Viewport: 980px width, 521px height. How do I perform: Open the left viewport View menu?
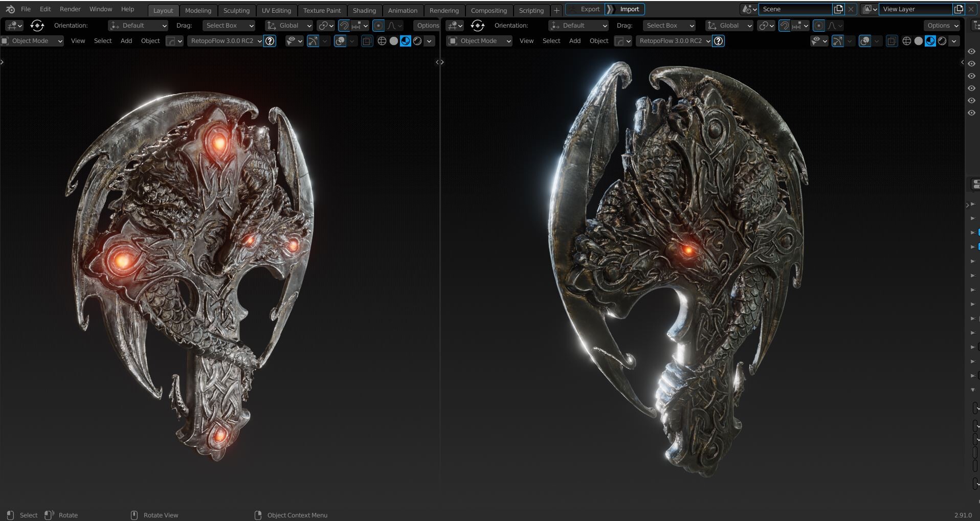point(78,41)
